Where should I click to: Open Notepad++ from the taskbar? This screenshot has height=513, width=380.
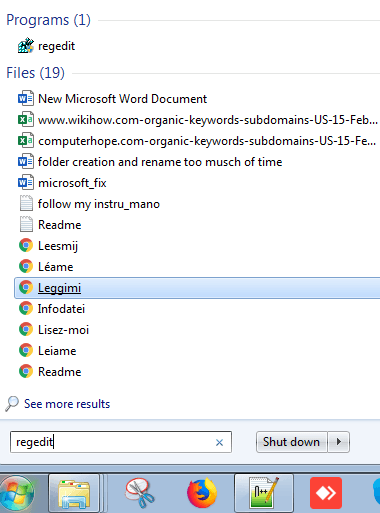coord(264,494)
